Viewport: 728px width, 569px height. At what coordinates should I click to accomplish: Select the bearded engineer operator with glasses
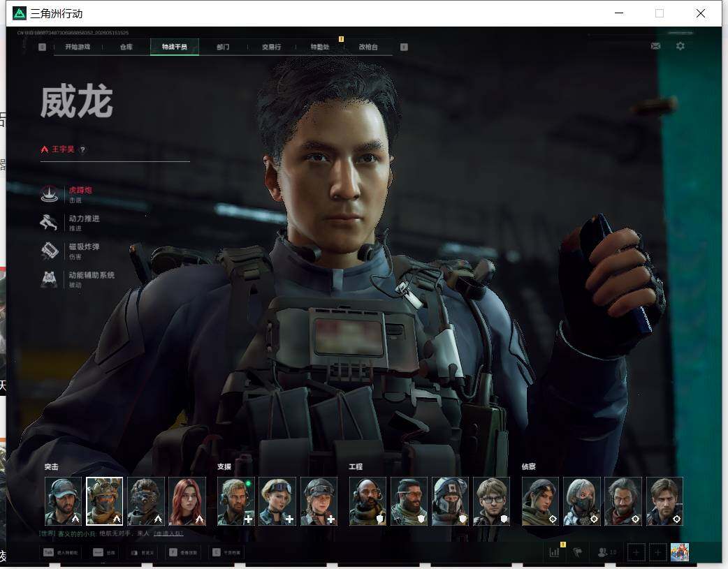click(409, 501)
